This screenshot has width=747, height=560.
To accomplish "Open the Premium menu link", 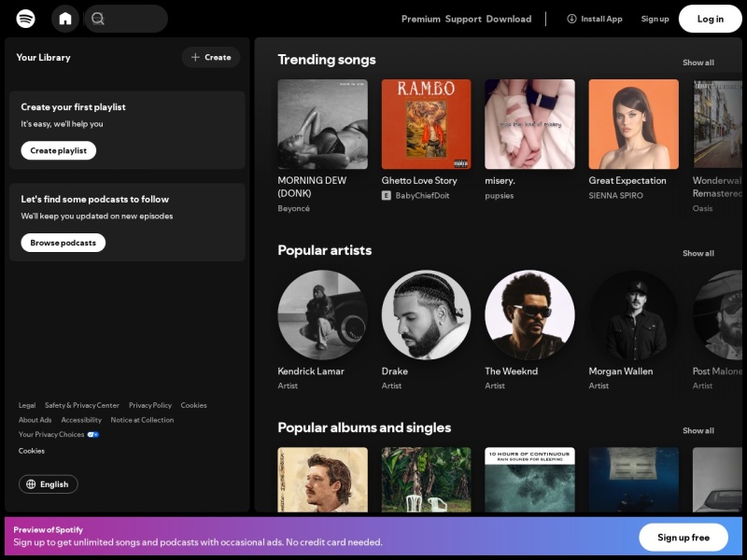I will point(421,19).
